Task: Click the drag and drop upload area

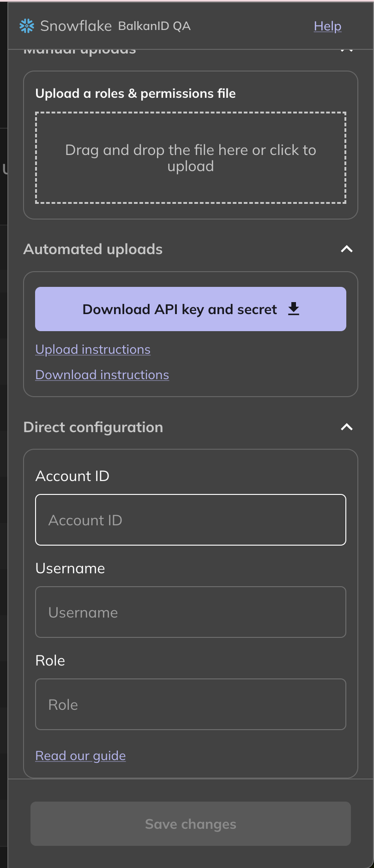Action: click(x=191, y=158)
